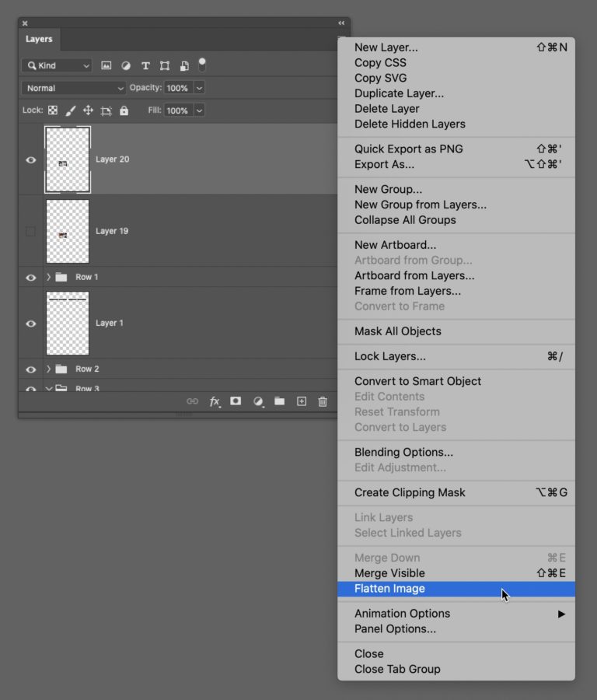Open the layer styles (fx) menu
The image size is (597, 700).
coord(215,401)
